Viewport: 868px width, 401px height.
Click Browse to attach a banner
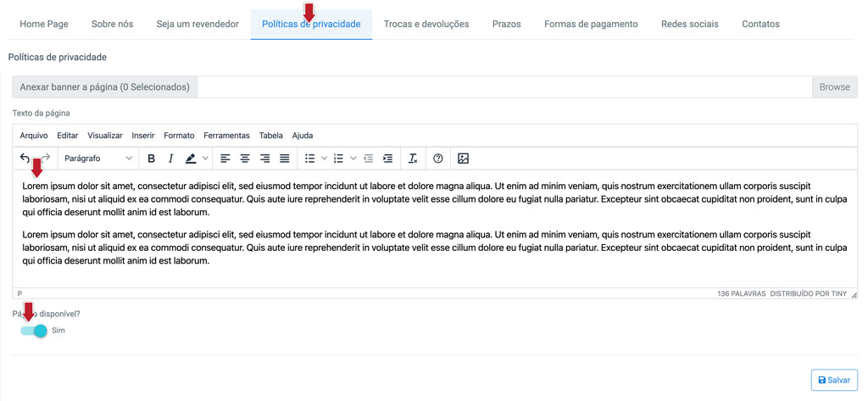click(x=834, y=87)
